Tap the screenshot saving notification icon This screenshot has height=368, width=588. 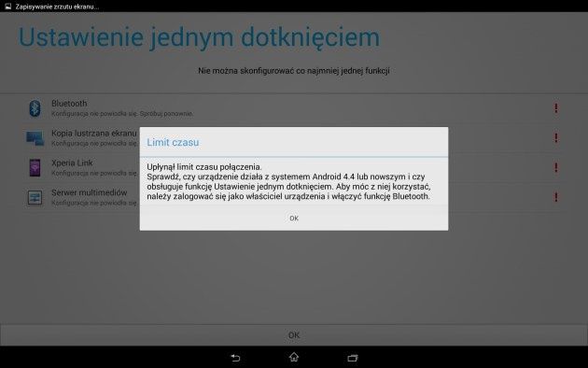(7, 7)
